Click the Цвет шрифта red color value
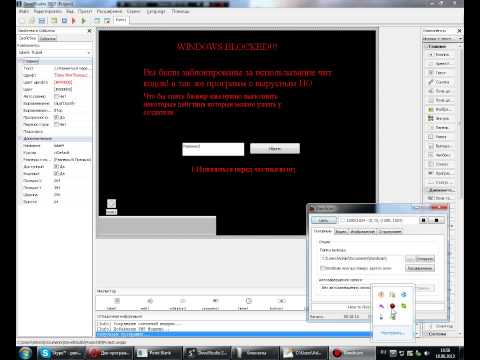Screen dimensions: 480x360 (63, 82)
